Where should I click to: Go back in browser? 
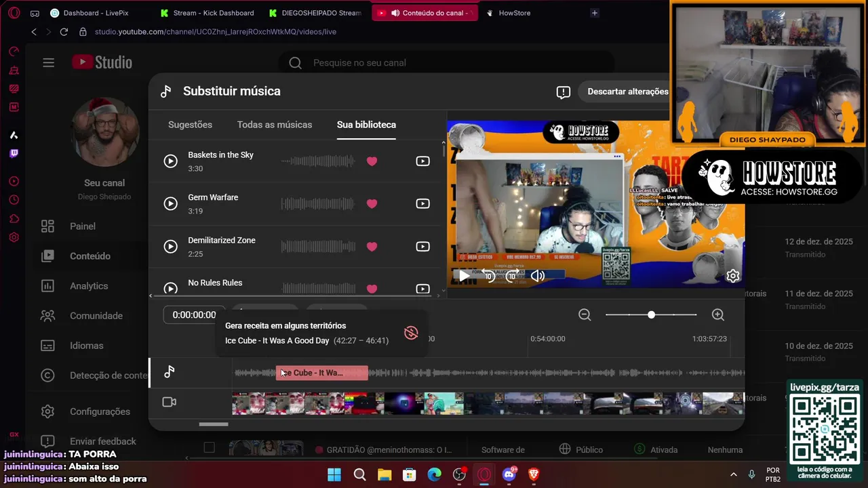pos(34,32)
